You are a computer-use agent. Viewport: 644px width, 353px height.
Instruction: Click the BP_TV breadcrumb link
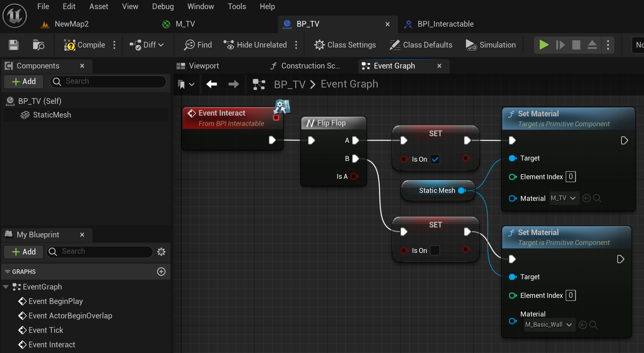289,84
